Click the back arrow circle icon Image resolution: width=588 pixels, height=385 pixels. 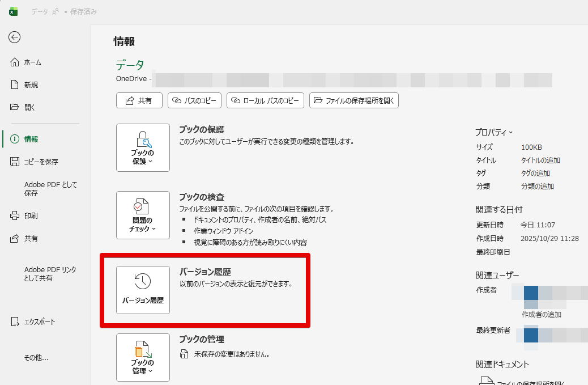click(15, 37)
